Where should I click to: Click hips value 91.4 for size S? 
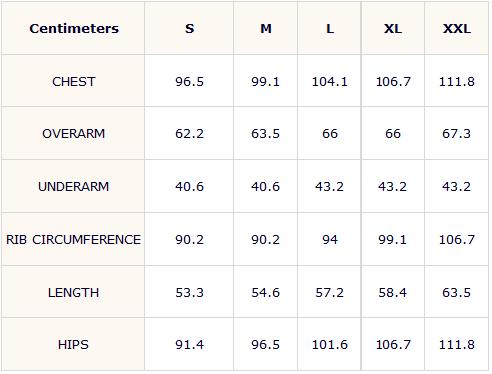[189, 345]
